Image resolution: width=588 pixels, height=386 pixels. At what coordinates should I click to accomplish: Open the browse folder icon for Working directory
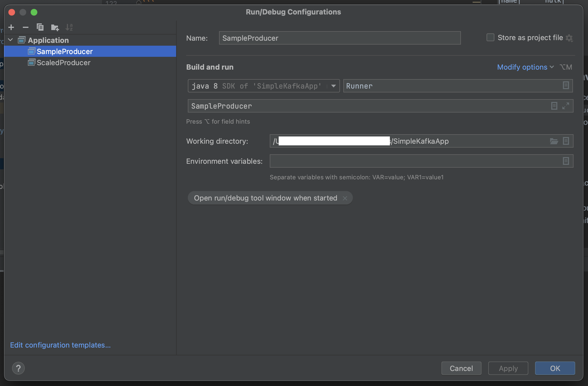coord(554,141)
